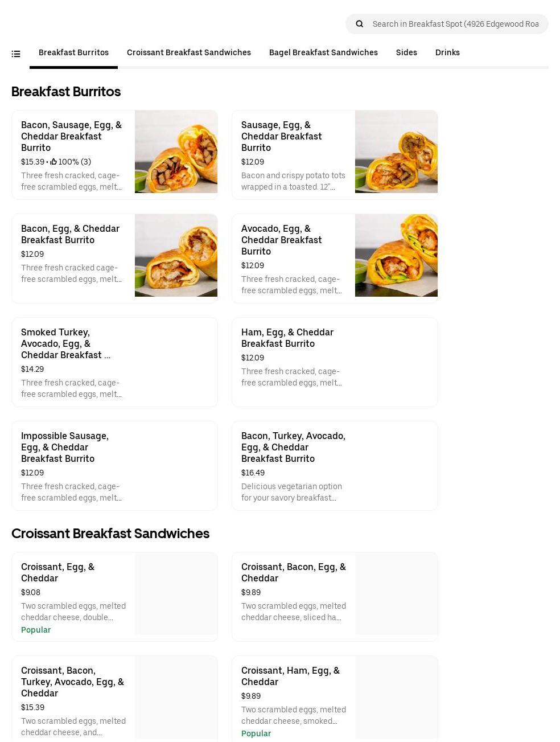Select the Breakfast Burritos tab
Screen dimensions: 560x742
pyautogui.click(x=73, y=52)
